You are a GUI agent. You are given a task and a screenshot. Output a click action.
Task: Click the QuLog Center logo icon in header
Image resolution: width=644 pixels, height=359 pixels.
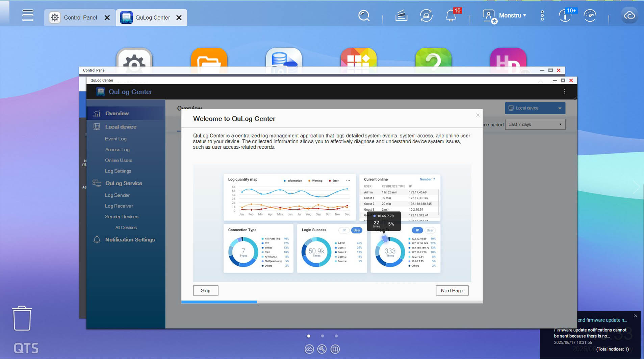coord(101,92)
